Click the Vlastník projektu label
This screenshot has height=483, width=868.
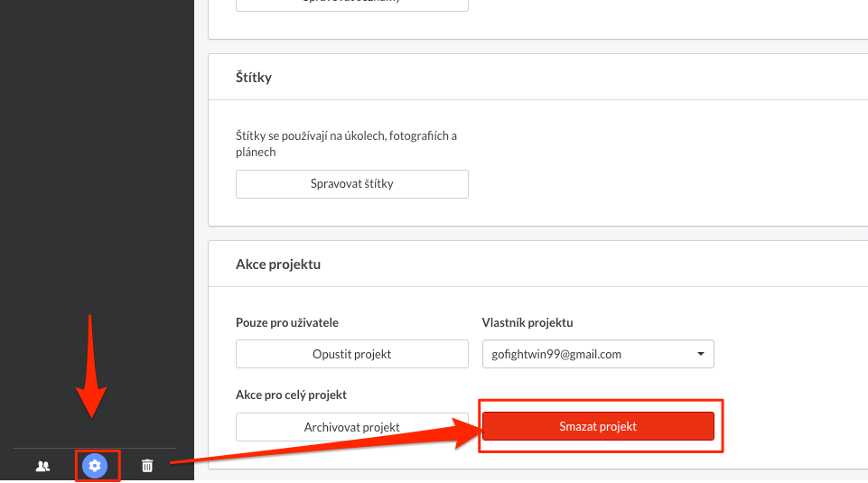(x=527, y=322)
